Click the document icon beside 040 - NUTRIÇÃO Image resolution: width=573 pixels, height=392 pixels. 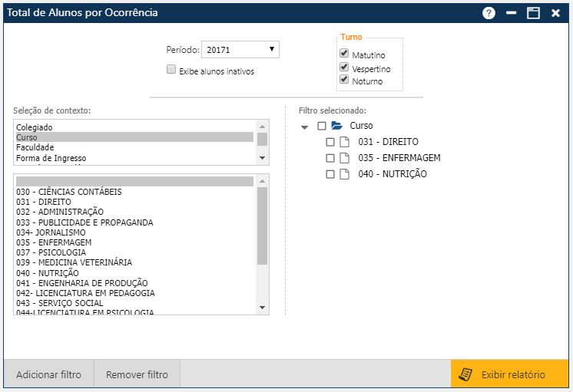pos(345,174)
